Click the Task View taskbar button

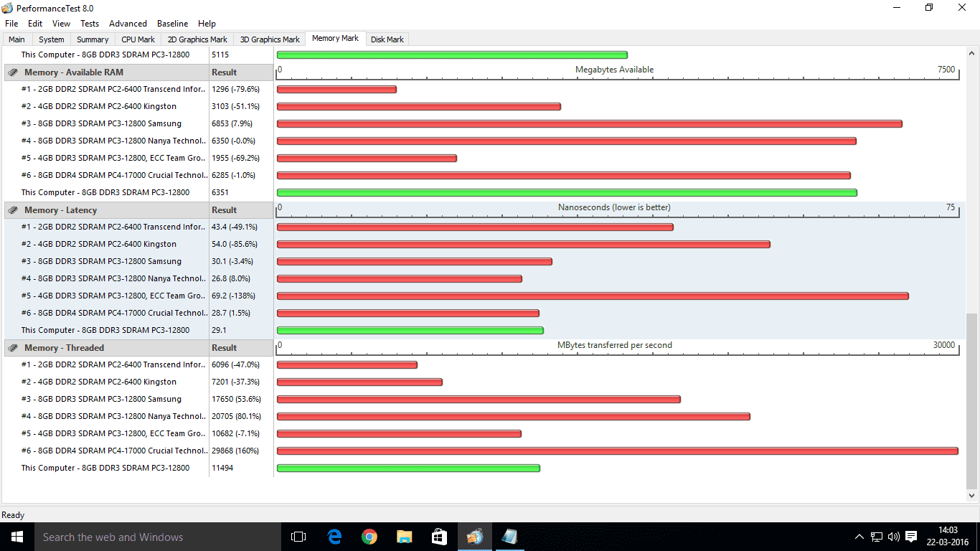click(x=298, y=537)
